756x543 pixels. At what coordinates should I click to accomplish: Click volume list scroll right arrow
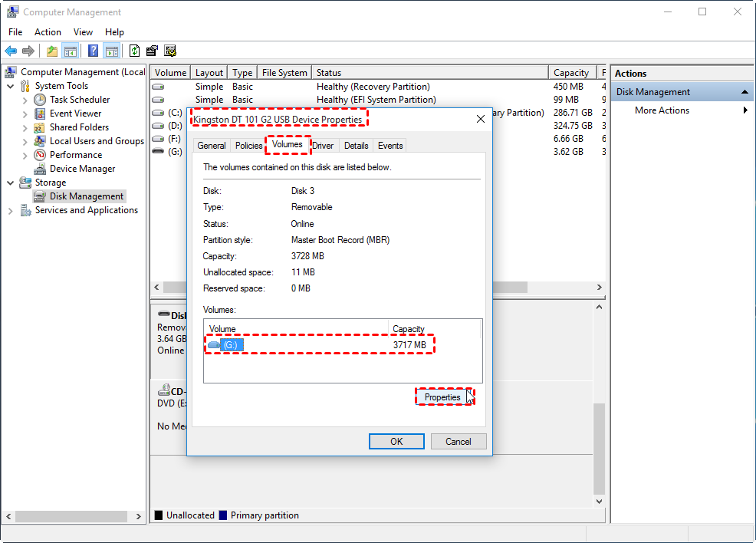[x=600, y=288]
